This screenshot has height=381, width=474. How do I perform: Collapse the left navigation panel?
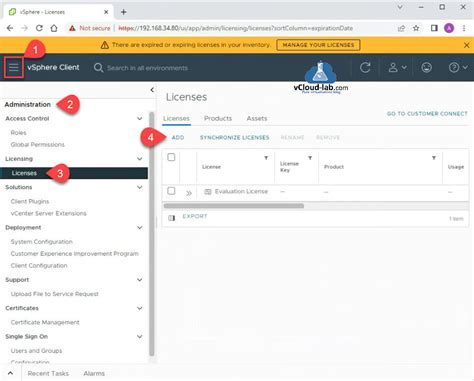point(152,90)
